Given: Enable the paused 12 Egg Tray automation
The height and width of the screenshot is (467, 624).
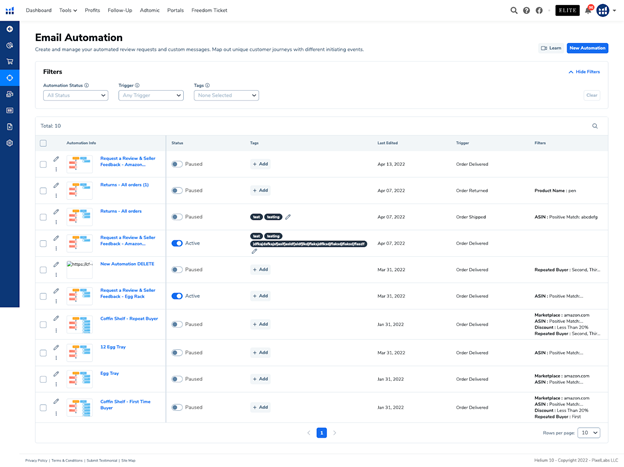Looking at the screenshot, I should pyautogui.click(x=177, y=352).
